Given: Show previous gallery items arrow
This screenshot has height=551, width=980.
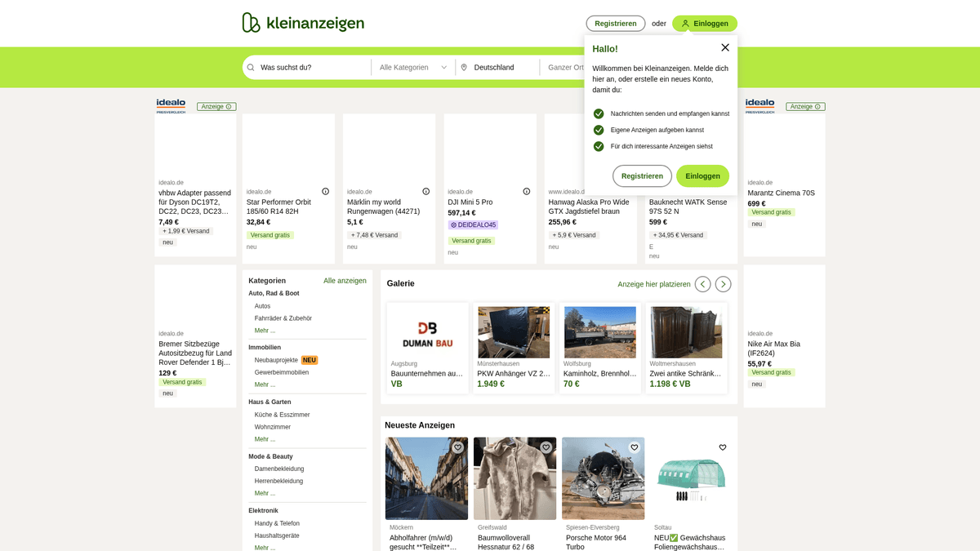Looking at the screenshot, I should 702,284.
